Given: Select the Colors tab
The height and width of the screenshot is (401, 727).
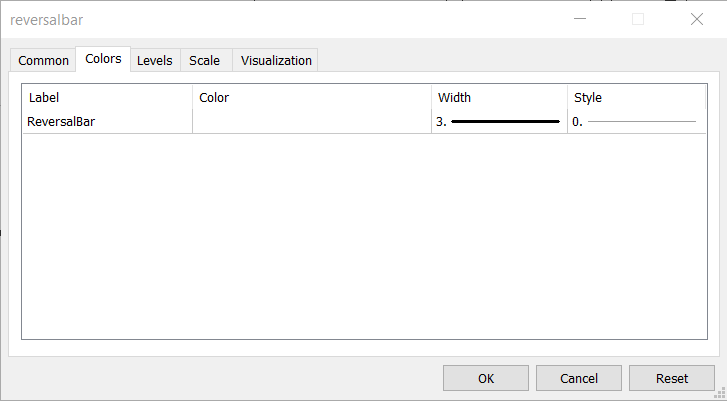Looking at the screenshot, I should 103,59.
